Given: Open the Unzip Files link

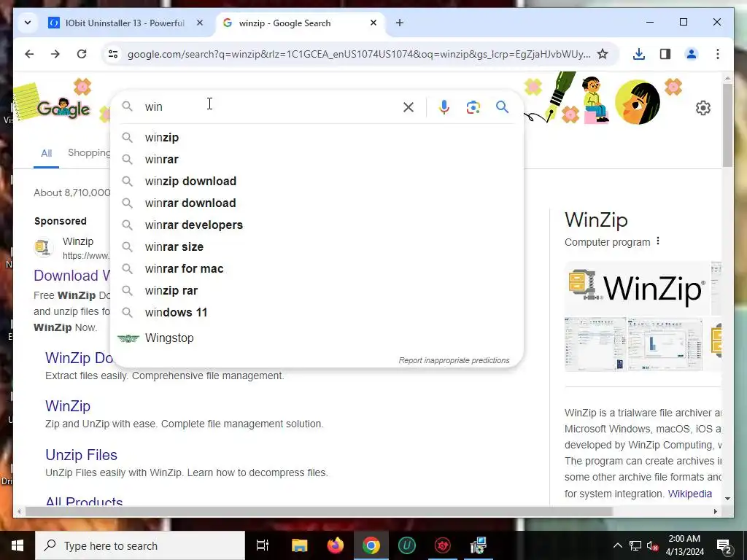Looking at the screenshot, I should pos(81,455).
